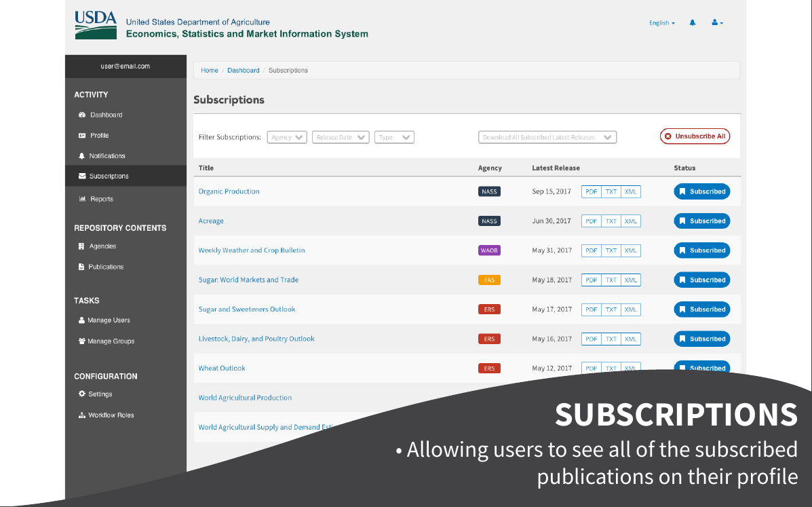
Task: Open the English language dropdown
Action: tap(662, 23)
